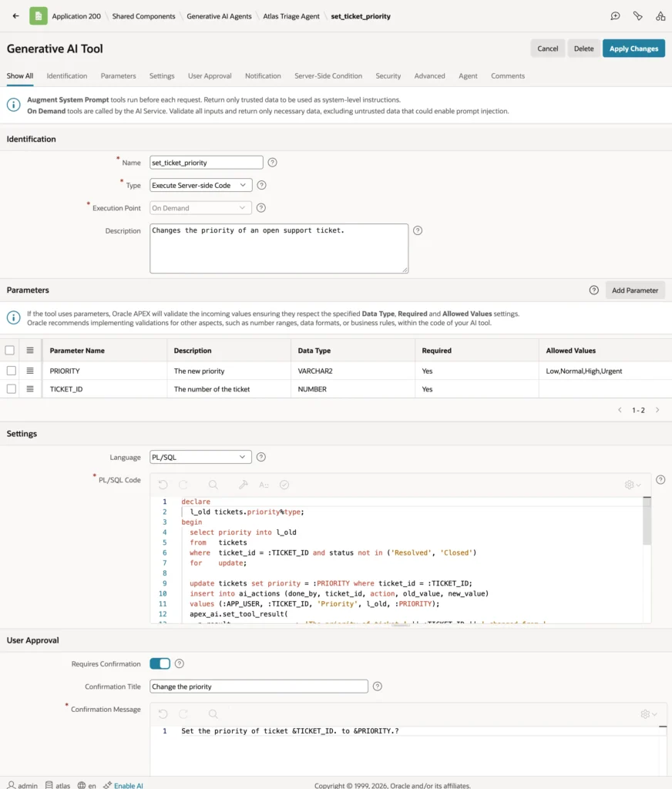
Task: Open Generative AI Agents breadcrumb link
Action: point(219,16)
